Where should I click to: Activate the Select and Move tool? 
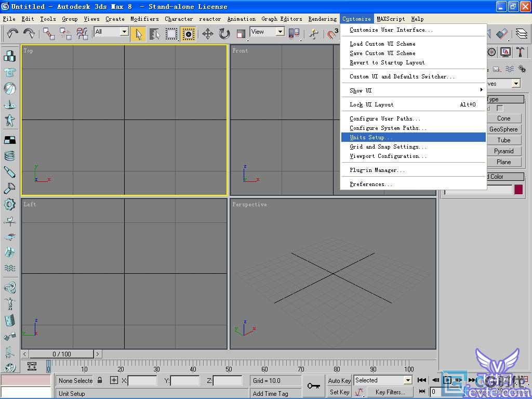(208, 34)
